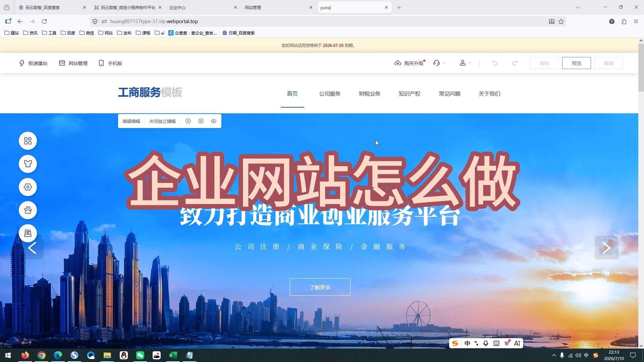
Task: Click the play icon in banner toolbar
Action: pyautogui.click(x=188, y=121)
